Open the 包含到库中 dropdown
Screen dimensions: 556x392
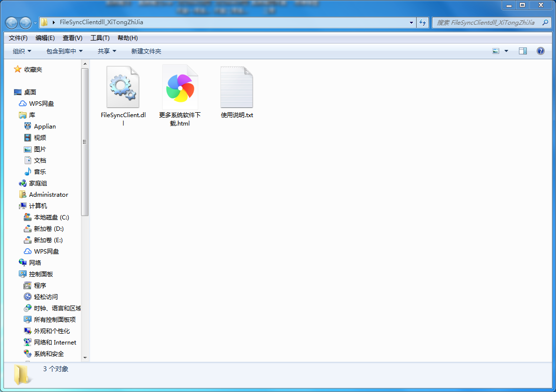coord(65,51)
